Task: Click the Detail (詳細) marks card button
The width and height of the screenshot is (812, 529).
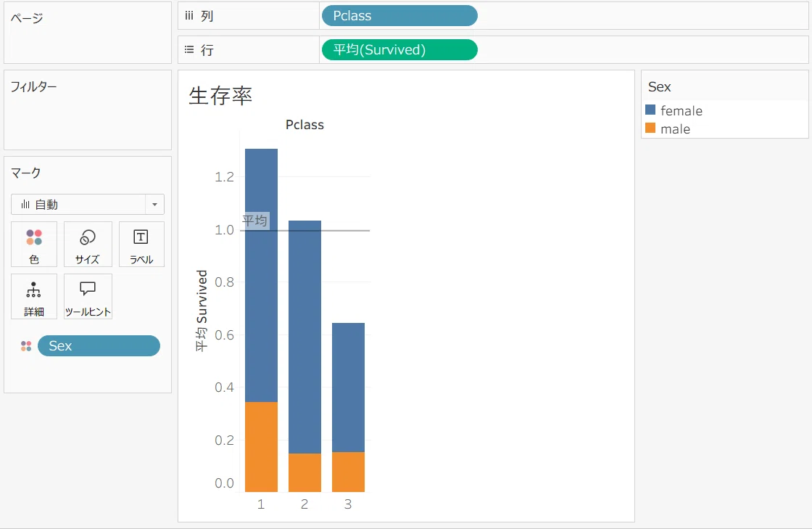Action: (34, 296)
